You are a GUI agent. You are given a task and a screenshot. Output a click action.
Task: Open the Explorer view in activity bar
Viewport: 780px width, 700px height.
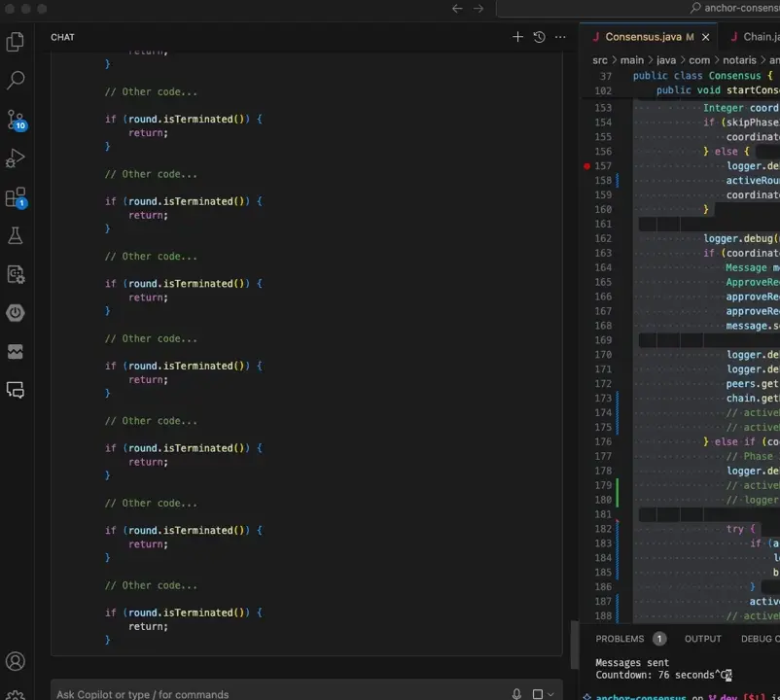click(16, 42)
